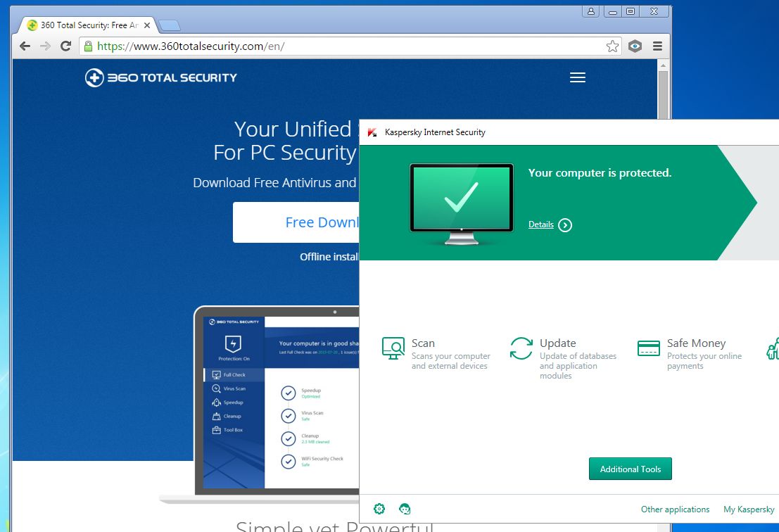Bookmark this page with the star icon
779x532 pixels.
tap(612, 46)
